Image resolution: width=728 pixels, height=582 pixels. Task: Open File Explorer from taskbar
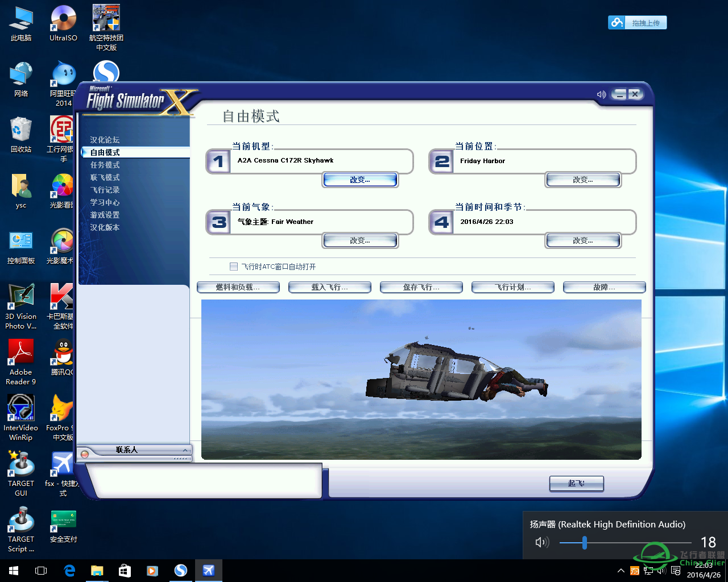[x=97, y=571]
